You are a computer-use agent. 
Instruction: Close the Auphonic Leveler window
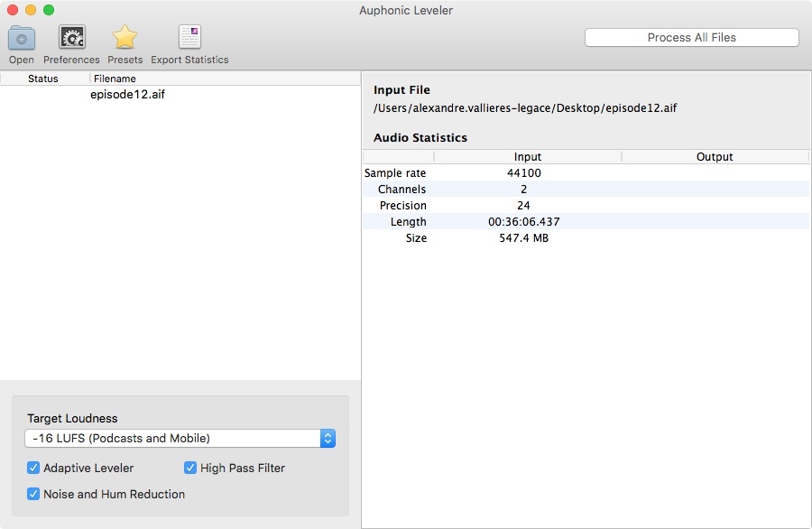pos(13,10)
